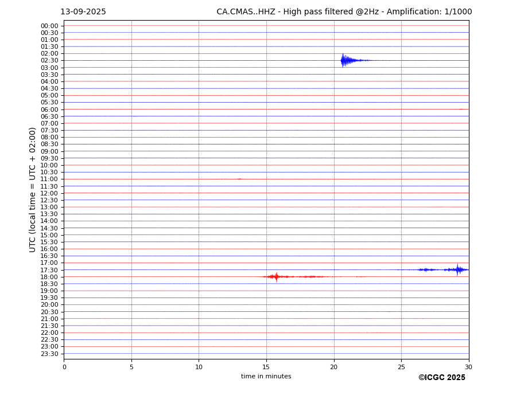Click the 23:30 time label
Viewport: 532px width, 399px height.
(x=49, y=354)
